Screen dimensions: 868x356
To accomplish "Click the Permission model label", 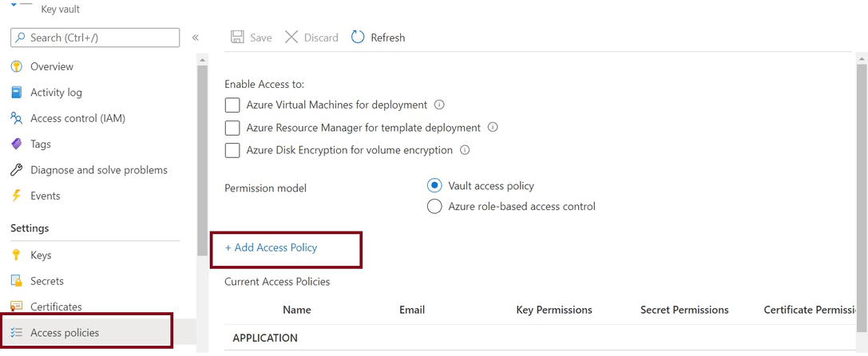I will pos(265,188).
